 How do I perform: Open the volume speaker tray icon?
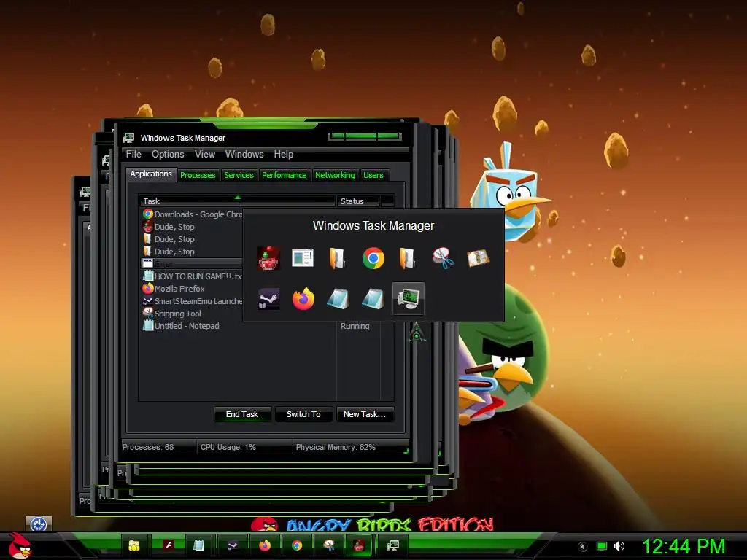(619, 547)
